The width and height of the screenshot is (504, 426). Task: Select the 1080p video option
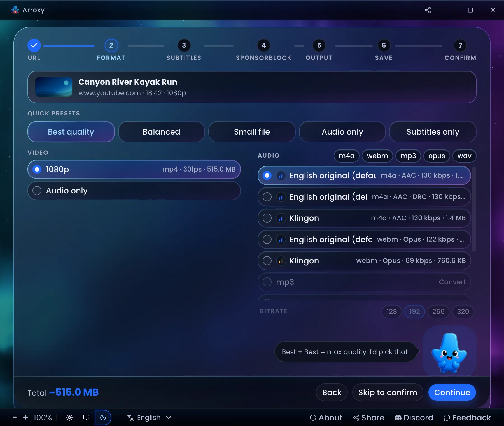[x=134, y=169]
